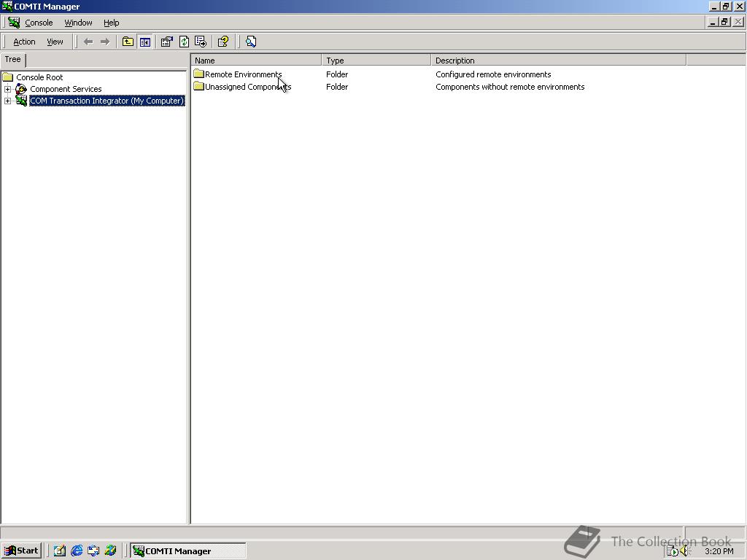The height and width of the screenshot is (560, 747).
Task: Click the Show Desktop quick launch icon
Action: [59, 551]
